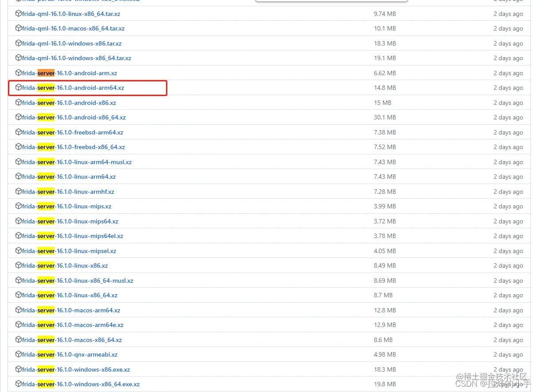Click package icon beside frida-server-16.1.0-android-arm.xz

[x=19, y=73]
